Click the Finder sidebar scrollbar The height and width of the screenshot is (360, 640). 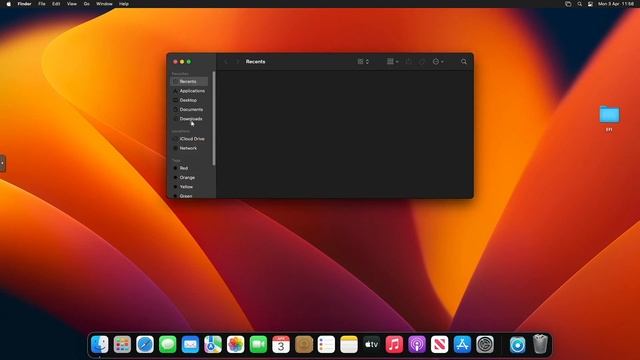tap(214, 118)
